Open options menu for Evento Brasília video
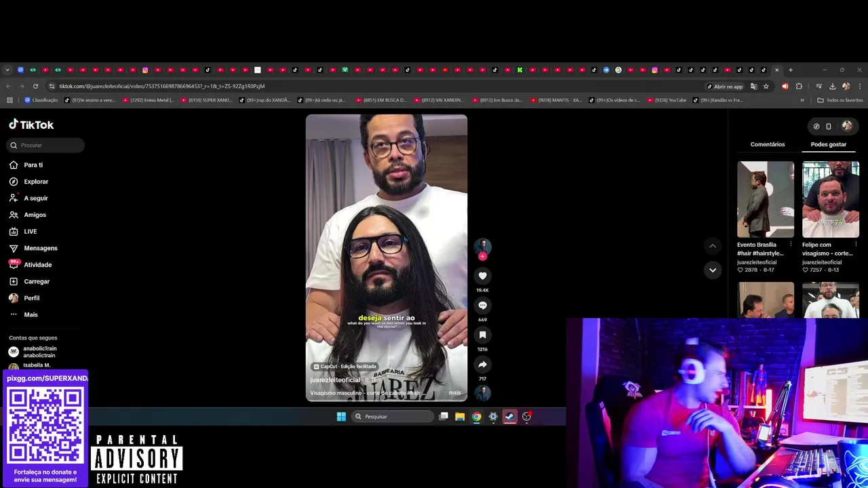This screenshot has width=868, height=488. click(791, 245)
